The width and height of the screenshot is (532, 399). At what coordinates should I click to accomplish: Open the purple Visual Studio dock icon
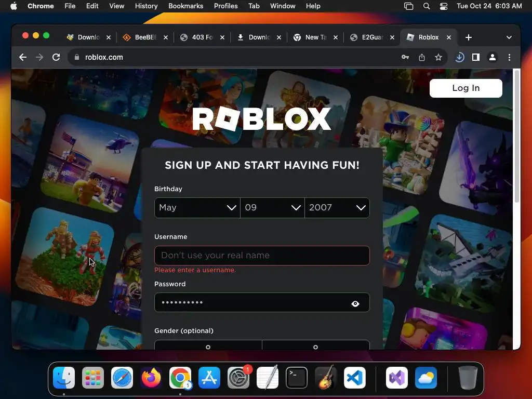[397, 378]
